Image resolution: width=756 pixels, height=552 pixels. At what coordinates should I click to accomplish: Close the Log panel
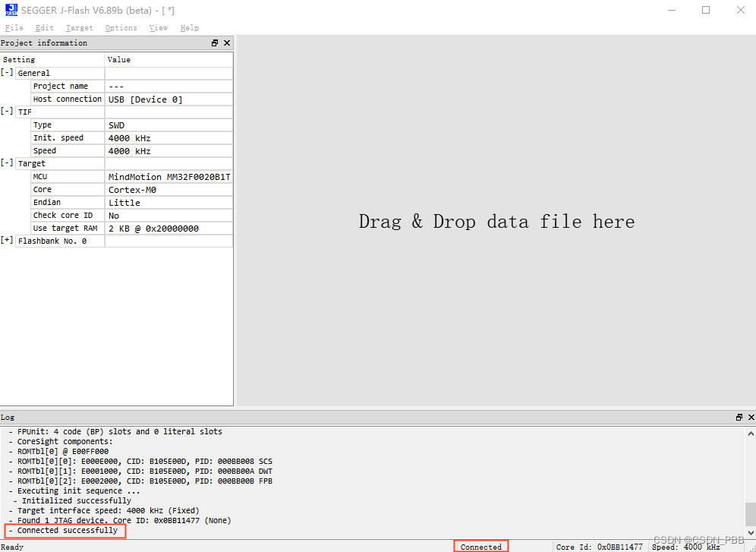(751, 417)
